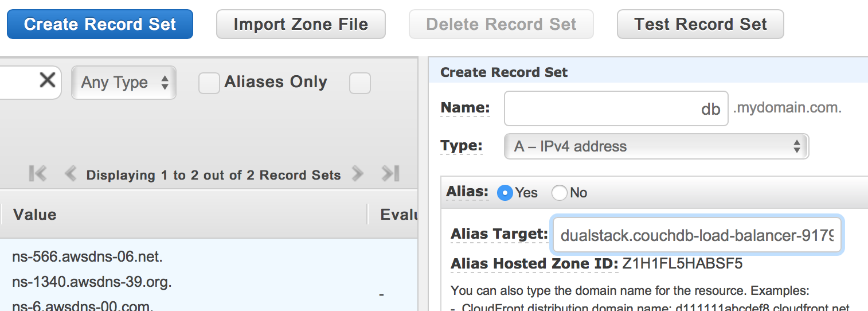Click the Delete Record Set button
868x311 pixels.
pos(501,24)
